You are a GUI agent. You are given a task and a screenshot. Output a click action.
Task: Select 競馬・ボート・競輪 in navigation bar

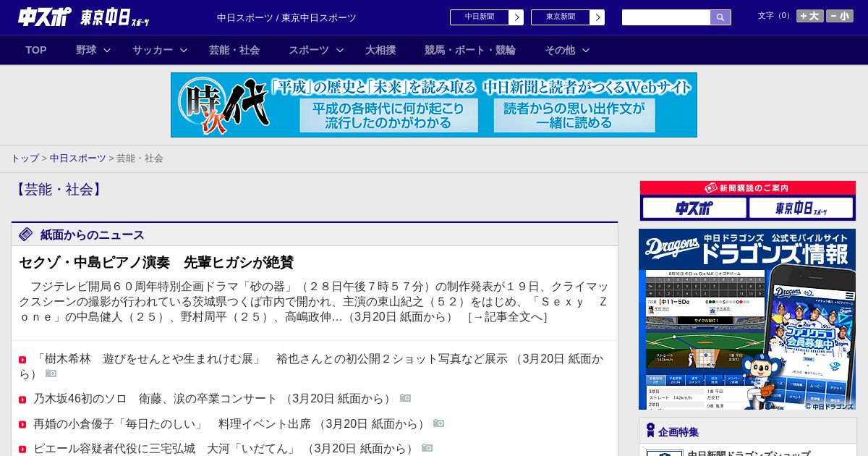point(470,50)
